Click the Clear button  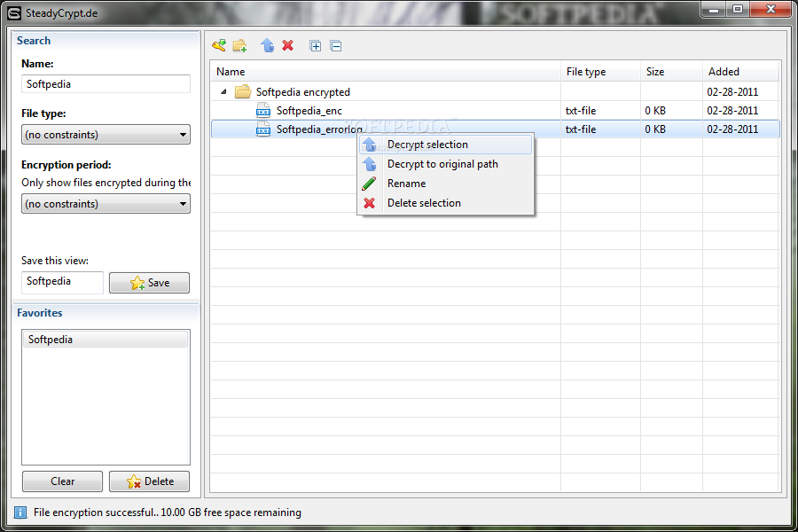63,481
